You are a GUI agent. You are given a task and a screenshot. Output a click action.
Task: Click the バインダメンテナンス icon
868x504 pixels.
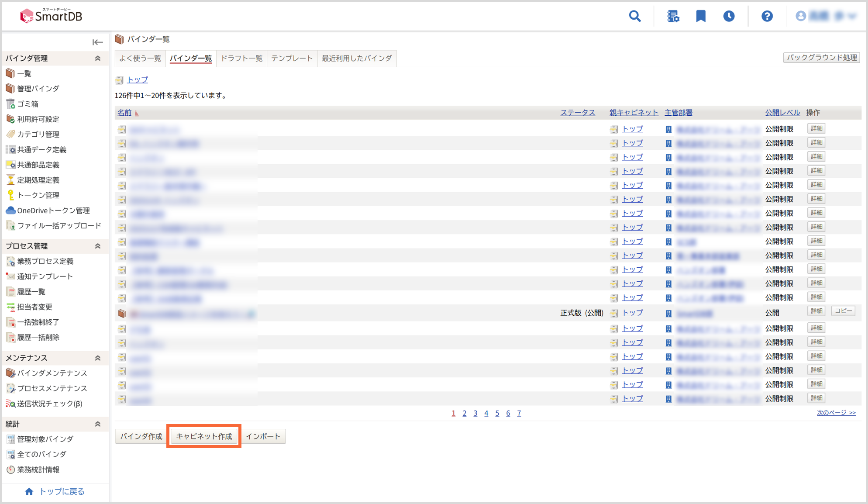(10, 373)
